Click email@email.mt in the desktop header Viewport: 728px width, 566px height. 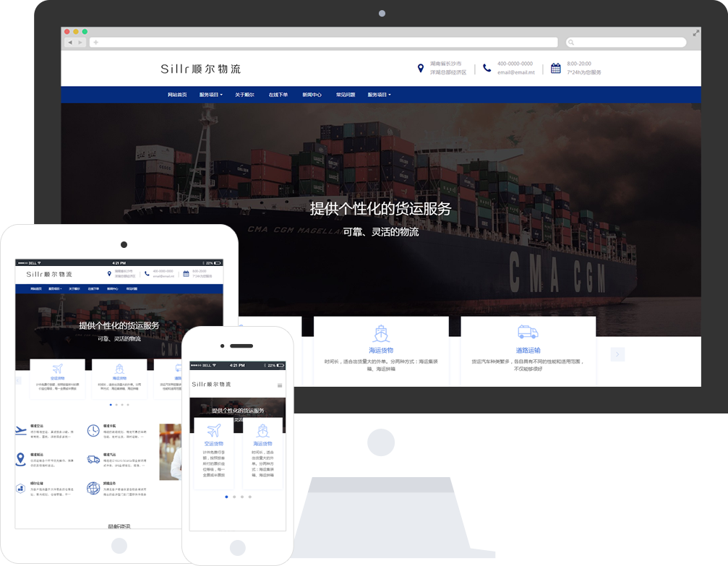516,72
